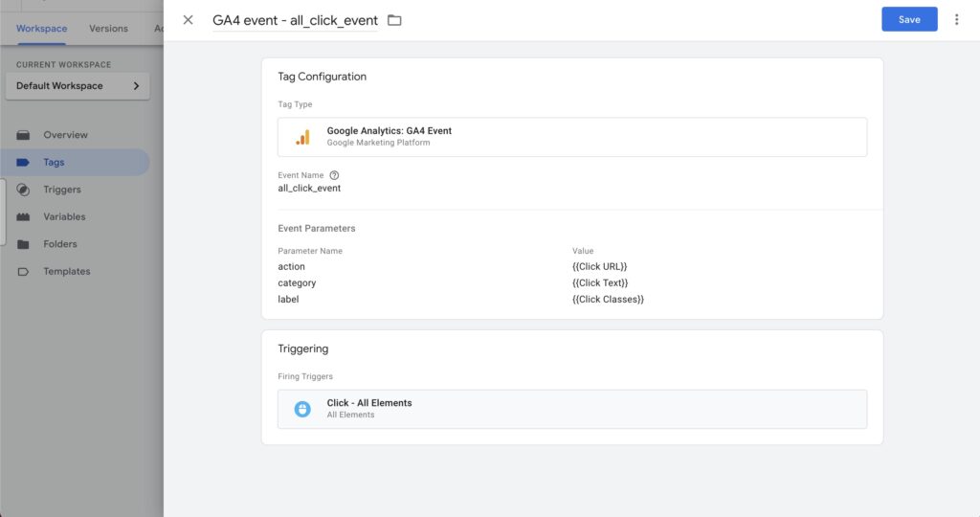Switch to the Versions tab
980x517 pixels.
(108, 28)
